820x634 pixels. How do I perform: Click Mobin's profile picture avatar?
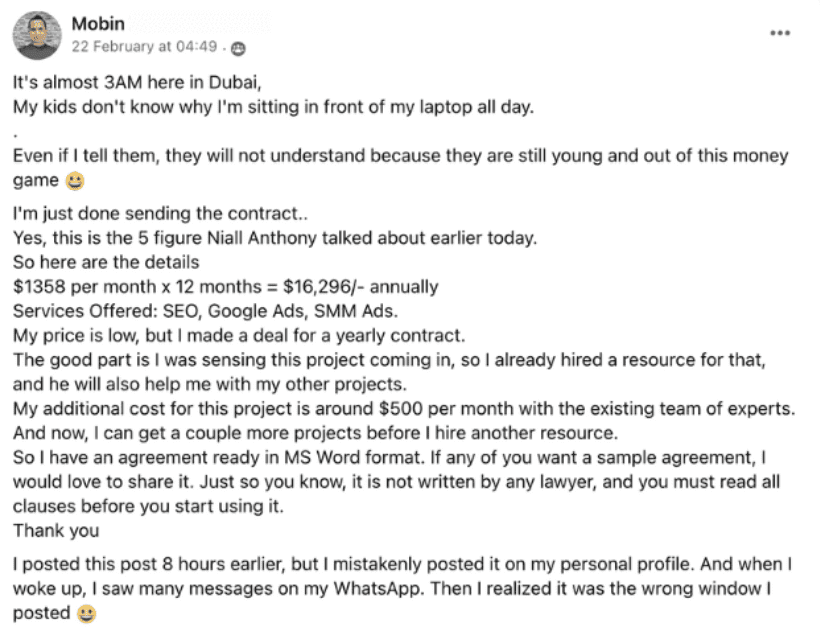point(37,35)
